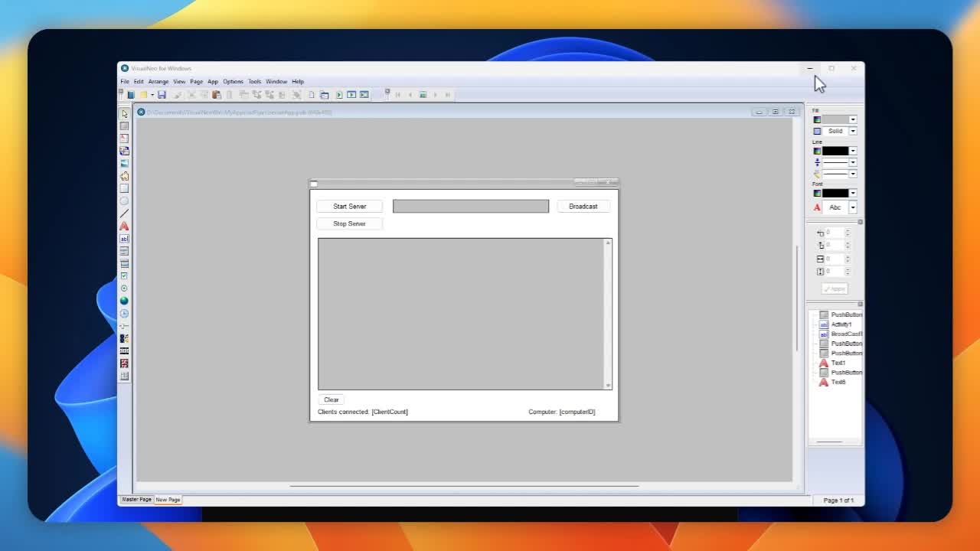This screenshot has height=551, width=980.
Task: Click the broadcast message text field
Action: (470, 207)
